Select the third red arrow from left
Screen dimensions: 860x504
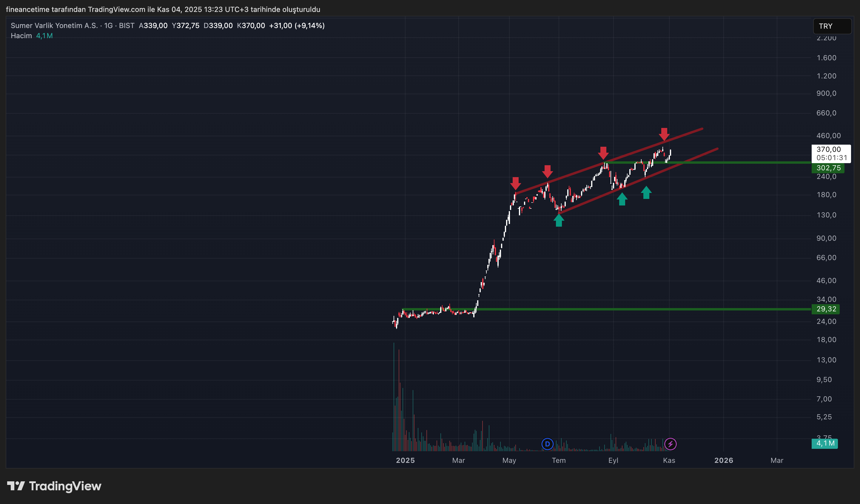tap(603, 153)
